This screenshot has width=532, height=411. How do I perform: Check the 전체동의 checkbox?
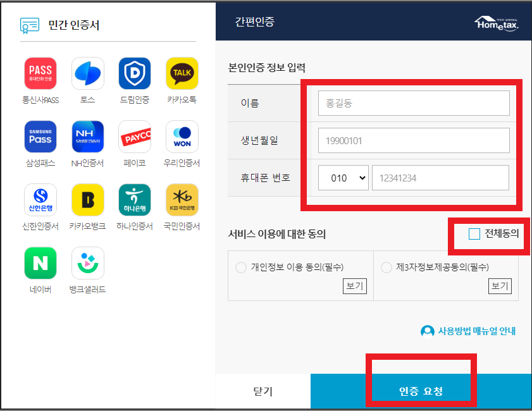point(474,234)
